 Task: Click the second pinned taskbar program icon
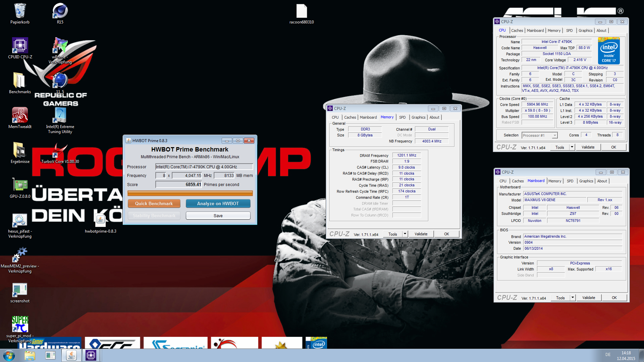coord(50,355)
